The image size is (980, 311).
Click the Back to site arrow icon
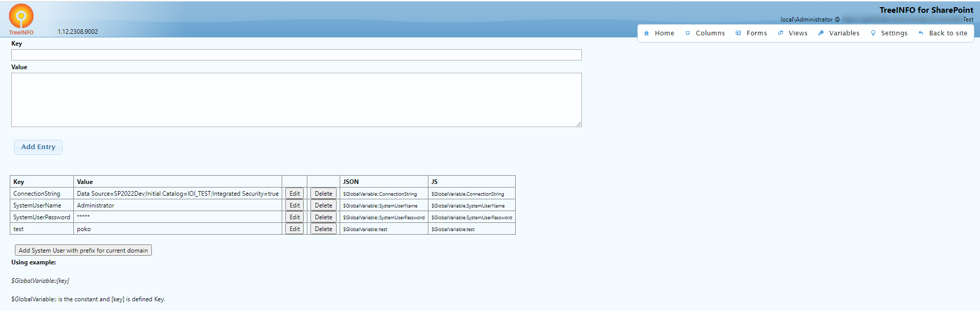click(x=921, y=33)
